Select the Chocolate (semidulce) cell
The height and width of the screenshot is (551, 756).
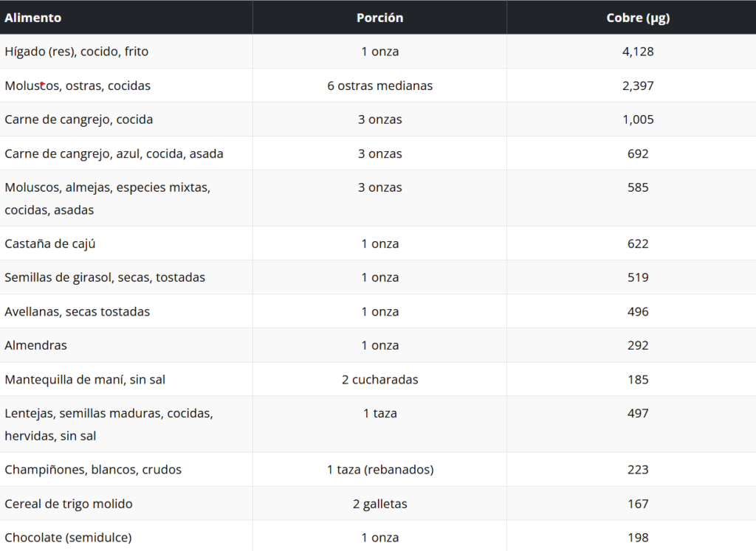tap(126, 536)
